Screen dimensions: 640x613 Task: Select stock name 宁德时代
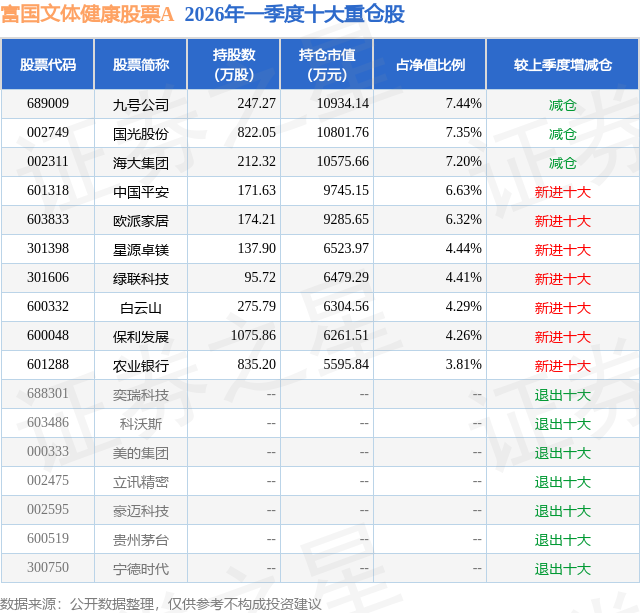(141, 569)
